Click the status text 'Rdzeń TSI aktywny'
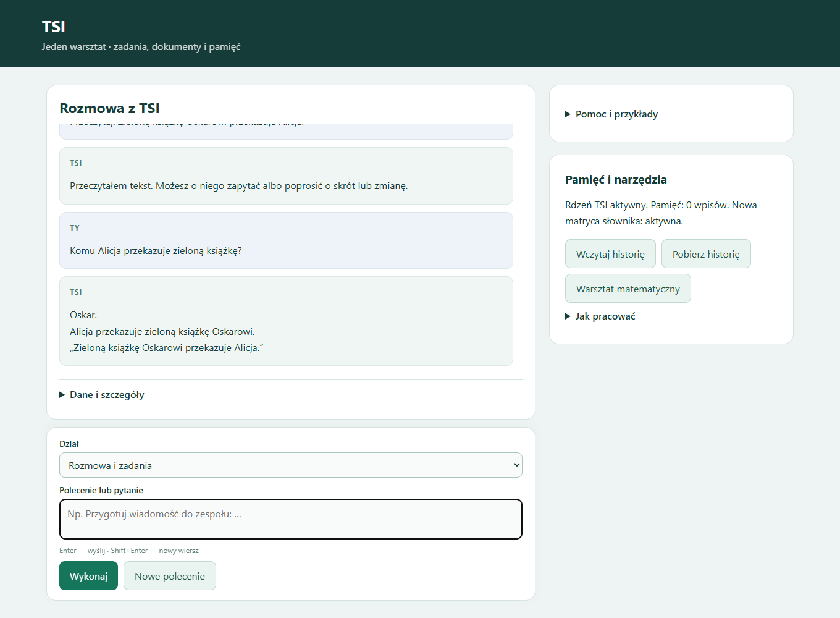Viewport: 840px width, 618px height. click(605, 205)
